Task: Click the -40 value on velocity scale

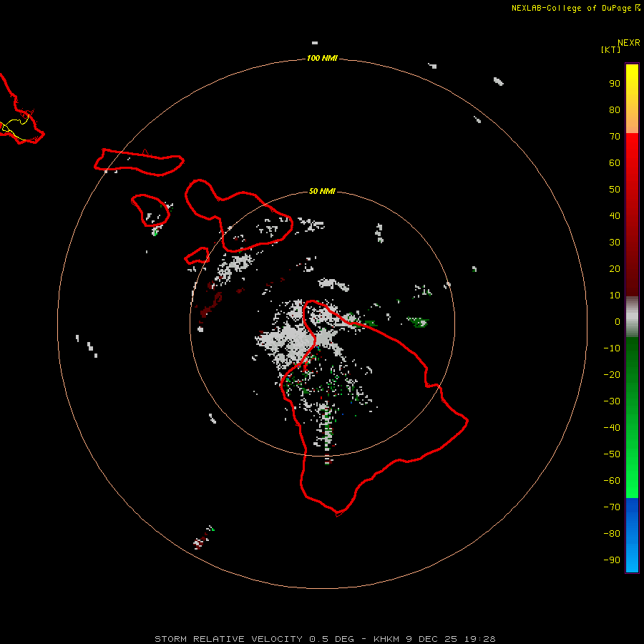Action: tap(612, 428)
